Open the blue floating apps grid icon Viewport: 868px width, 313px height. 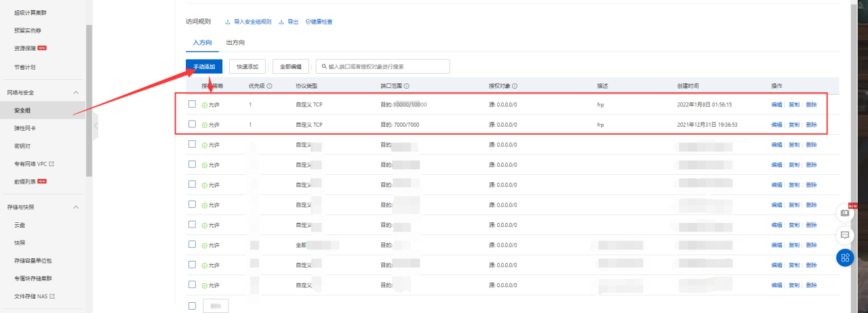[x=845, y=257]
